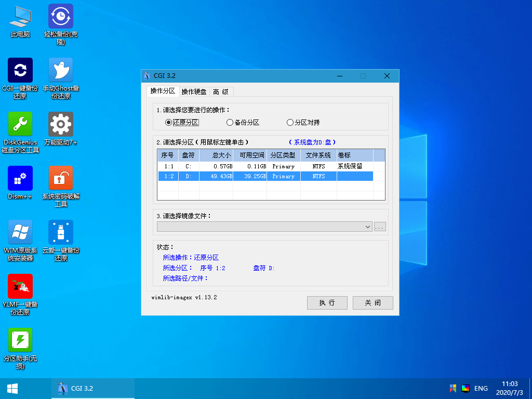532x399 pixels.
Task: Open the Windows Start menu
Action: tap(12, 388)
